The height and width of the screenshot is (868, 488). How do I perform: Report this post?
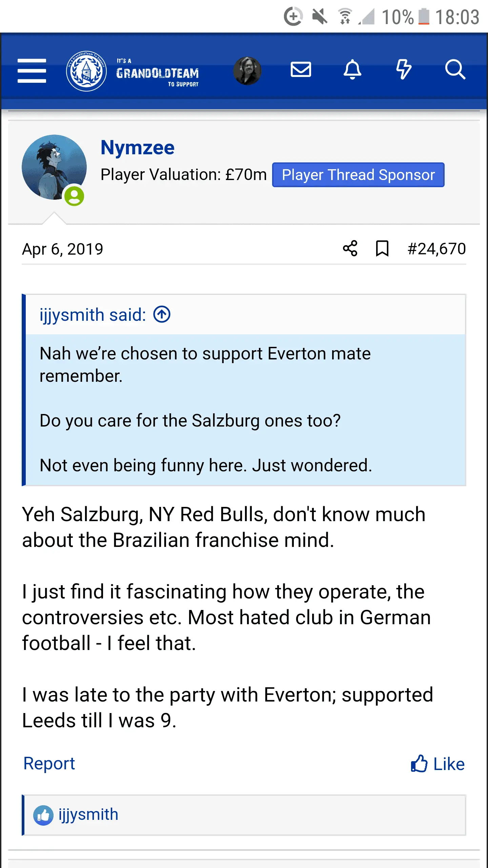(49, 764)
